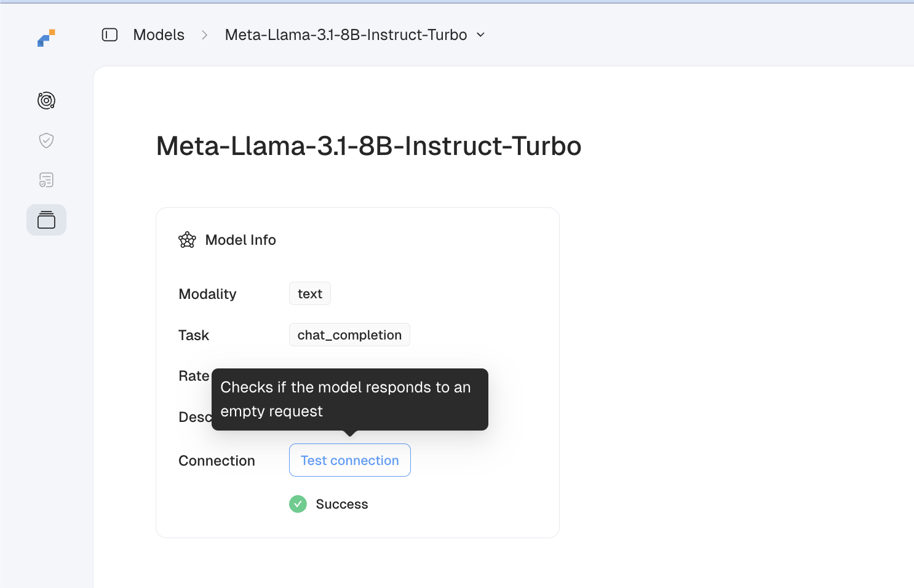Click the breadcrumb separator chevron
914x588 pixels.
click(x=205, y=35)
